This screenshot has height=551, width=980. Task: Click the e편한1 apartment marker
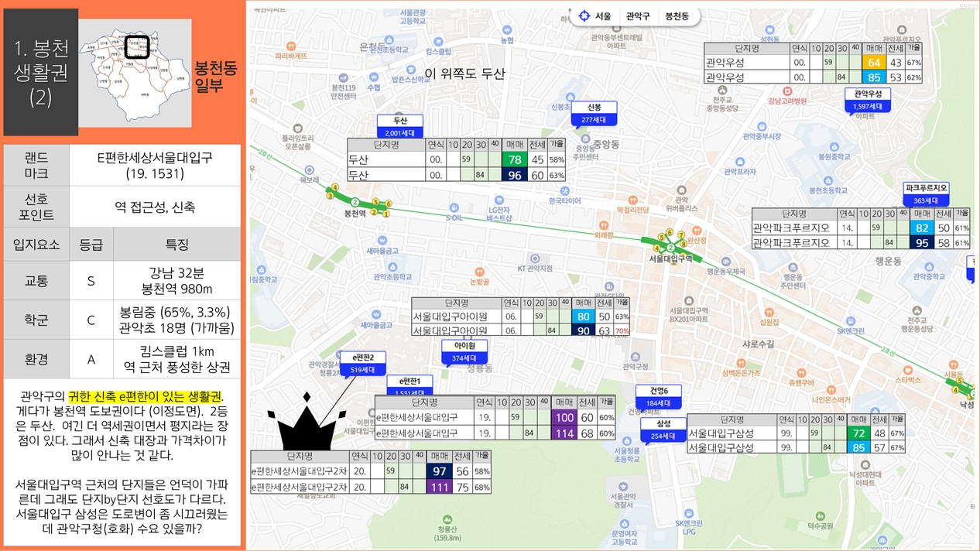(409, 385)
